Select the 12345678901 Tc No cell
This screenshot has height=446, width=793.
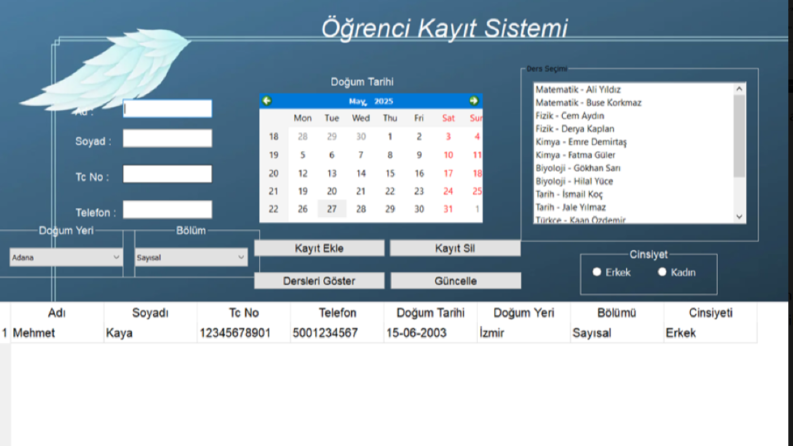pos(244,333)
